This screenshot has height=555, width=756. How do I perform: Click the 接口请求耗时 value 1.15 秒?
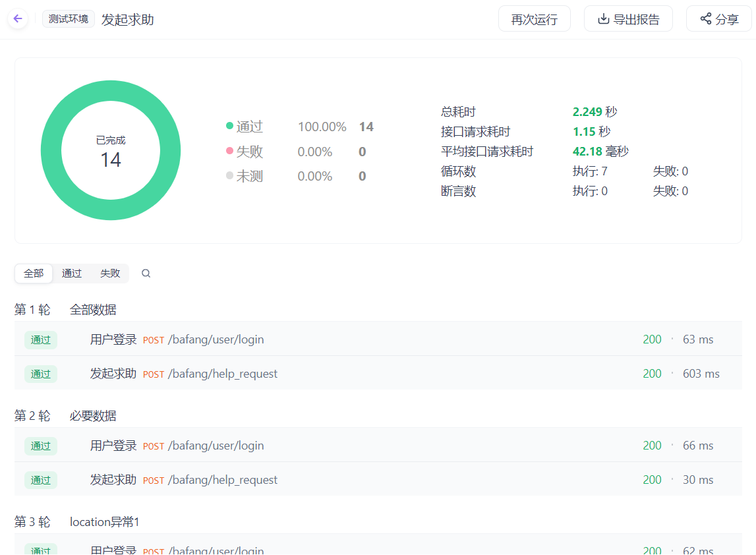(x=591, y=132)
